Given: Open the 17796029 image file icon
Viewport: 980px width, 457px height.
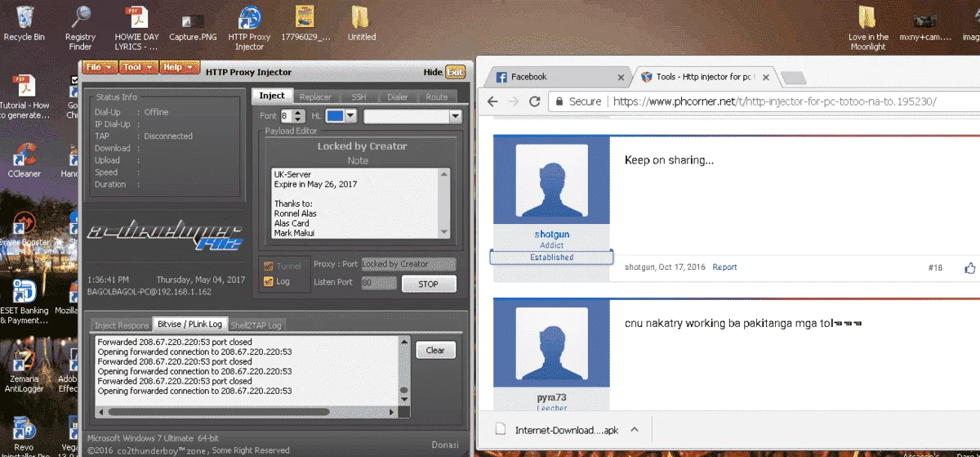Looking at the screenshot, I should [305, 23].
